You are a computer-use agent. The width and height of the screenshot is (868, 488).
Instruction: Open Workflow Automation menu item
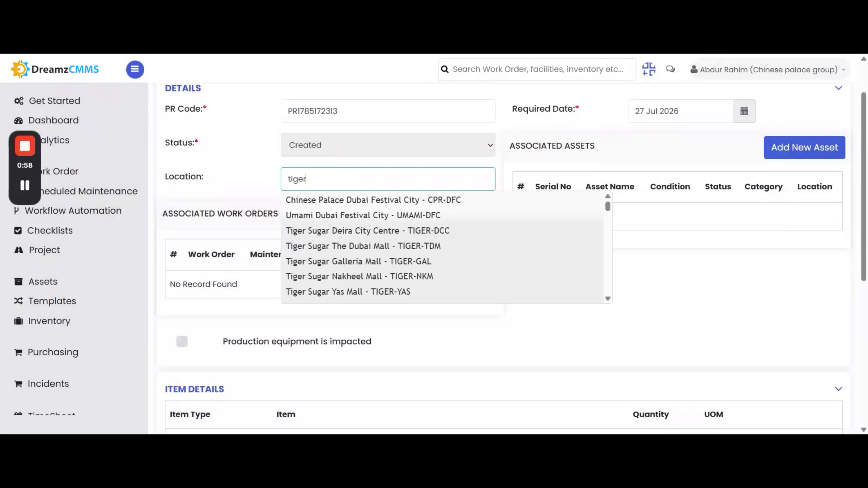tap(73, 211)
